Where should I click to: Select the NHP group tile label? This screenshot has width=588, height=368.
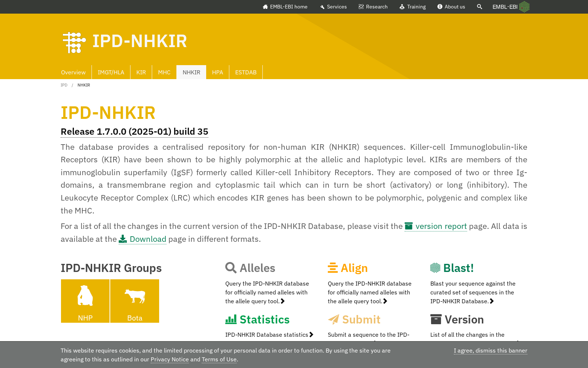tap(85, 318)
